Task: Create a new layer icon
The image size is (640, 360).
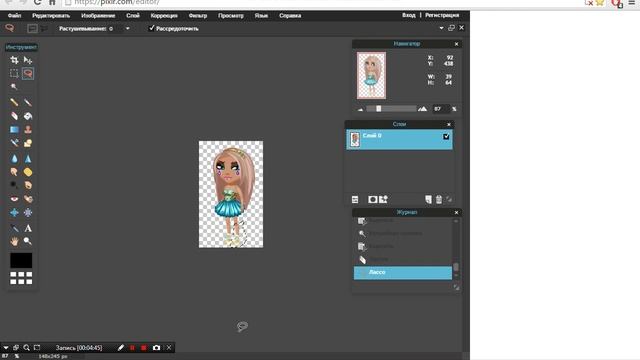Action: (x=428, y=199)
